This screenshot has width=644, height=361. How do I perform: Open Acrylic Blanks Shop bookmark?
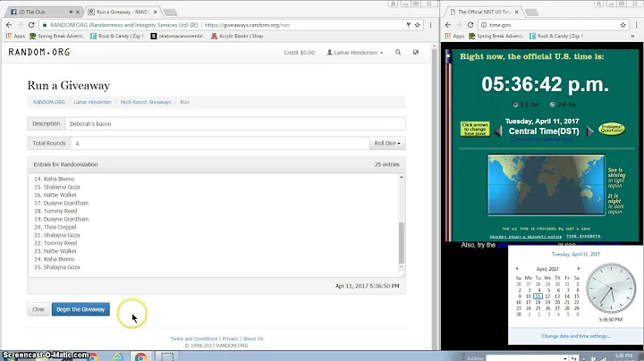click(x=237, y=36)
